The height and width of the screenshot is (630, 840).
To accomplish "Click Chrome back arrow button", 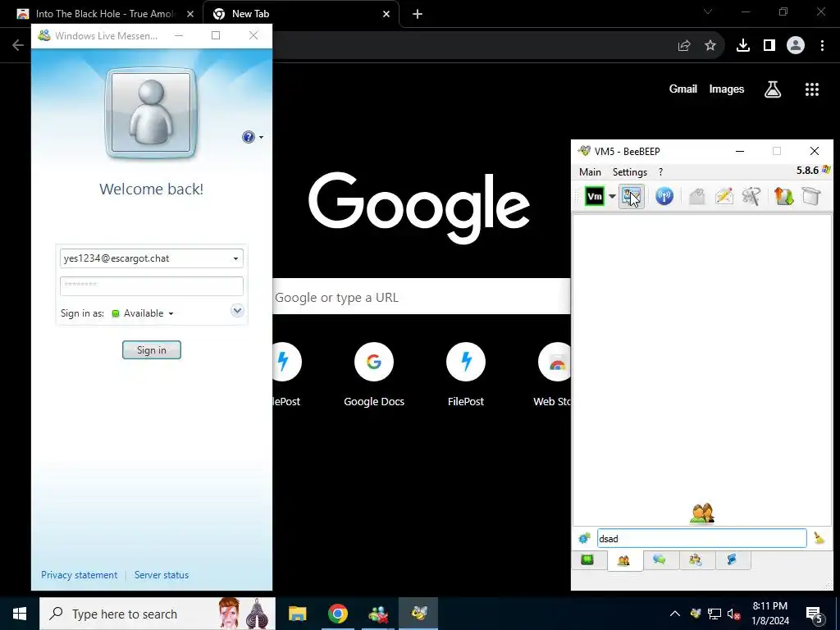I will pyautogui.click(x=18, y=46).
